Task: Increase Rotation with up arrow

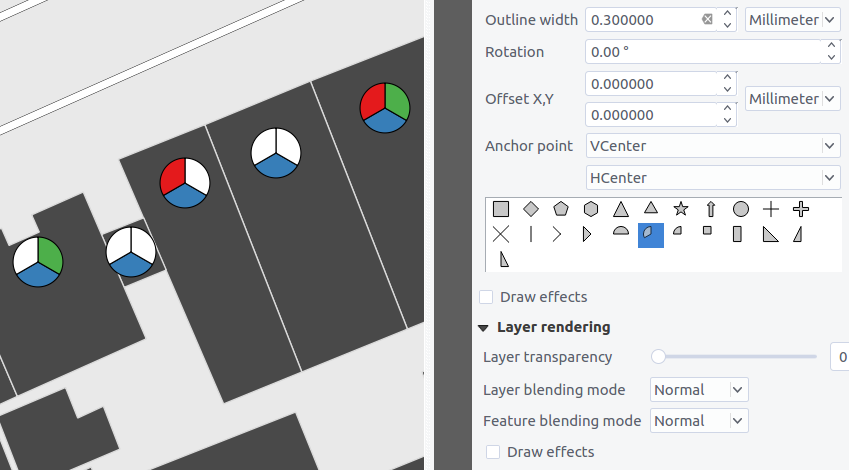Action: (x=832, y=46)
